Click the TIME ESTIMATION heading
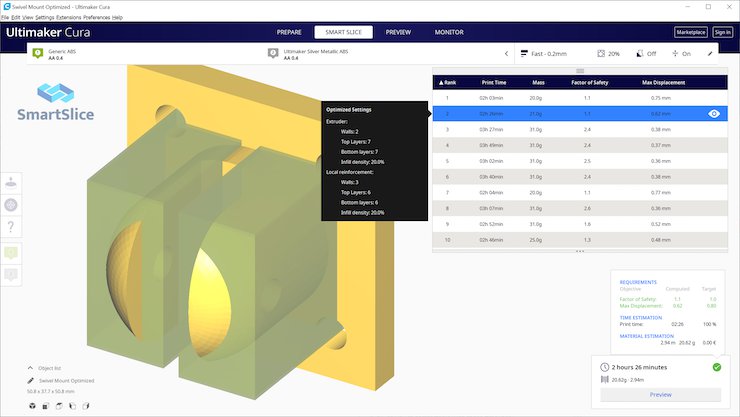The width and height of the screenshot is (740, 417). 641,317
